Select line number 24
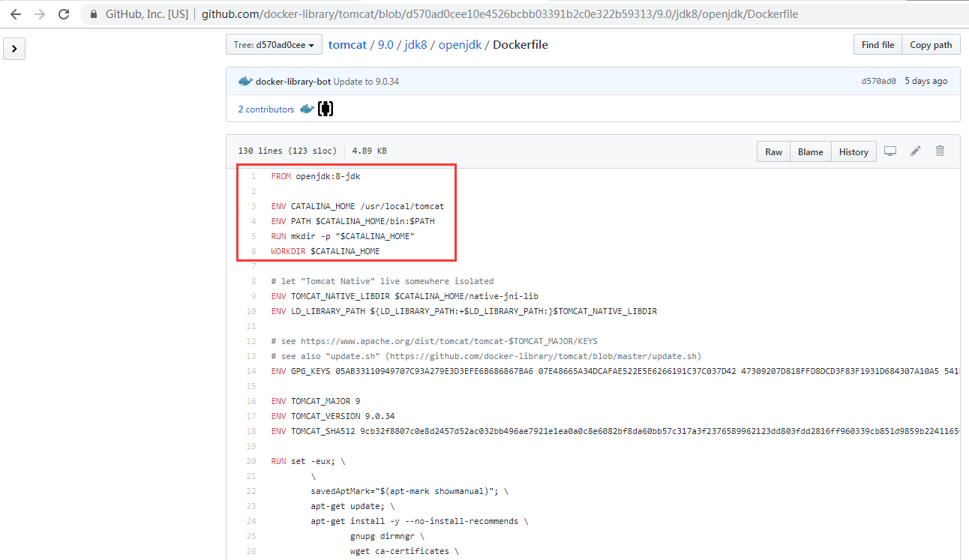Viewport: 969px width, 560px height. (x=252, y=521)
